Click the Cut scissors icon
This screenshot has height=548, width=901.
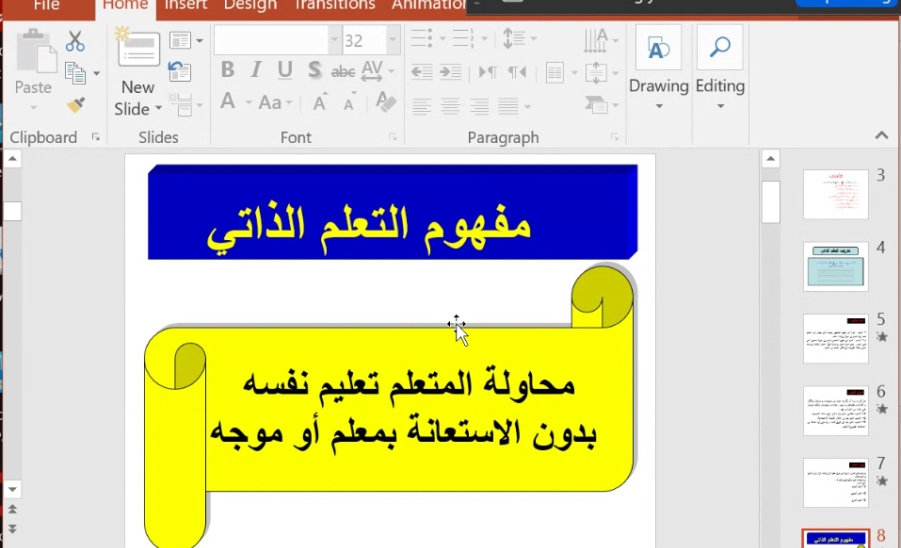tap(75, 41)
